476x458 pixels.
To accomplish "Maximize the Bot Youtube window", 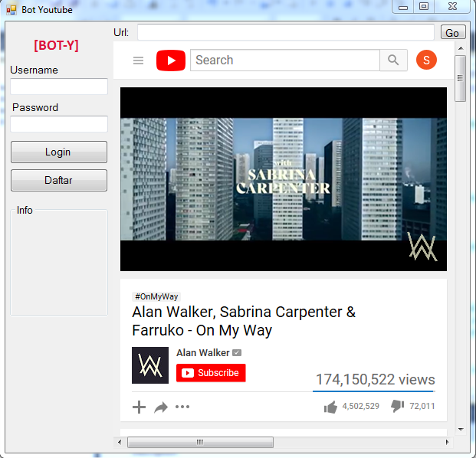I will click(x=424, y=7).
